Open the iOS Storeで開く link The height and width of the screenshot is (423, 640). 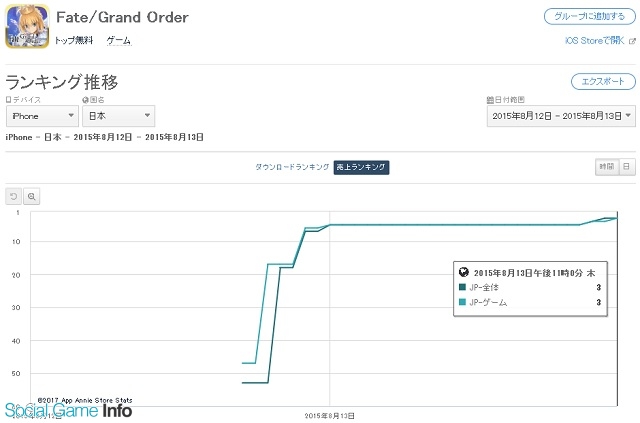pyautogui.click(x=595, y=40)
